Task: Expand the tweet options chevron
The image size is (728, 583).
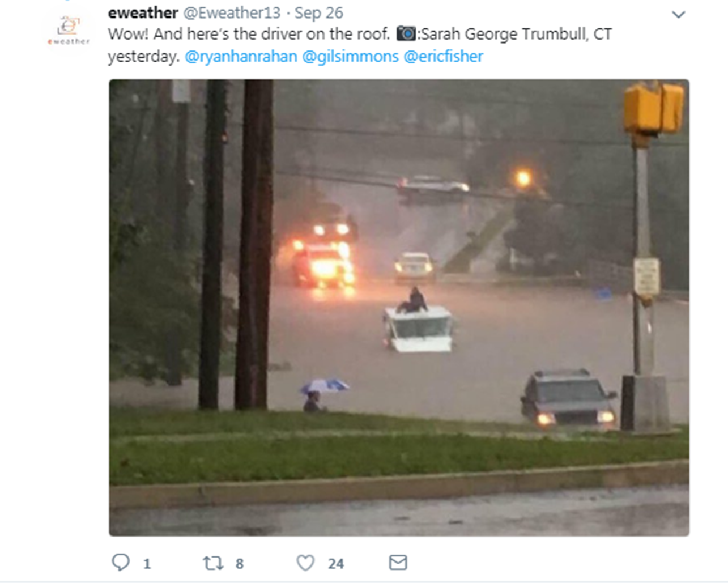Action: [679, 15]
